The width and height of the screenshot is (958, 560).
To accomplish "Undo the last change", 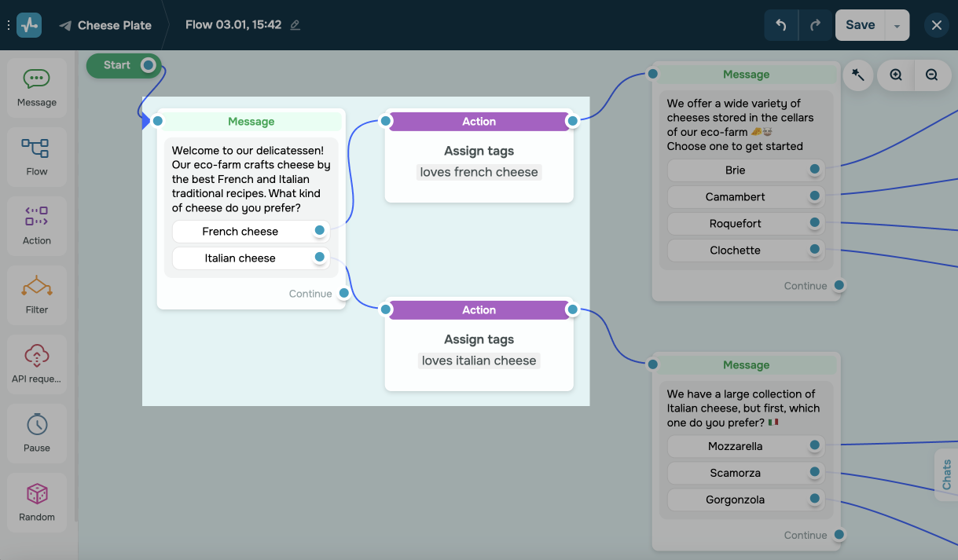I will coord(781,25).
